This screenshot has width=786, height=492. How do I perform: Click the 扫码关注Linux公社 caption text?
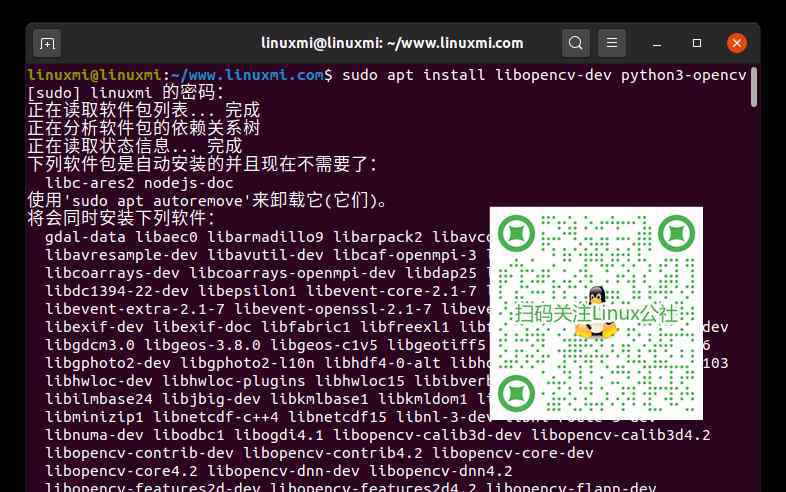point(597,314)
